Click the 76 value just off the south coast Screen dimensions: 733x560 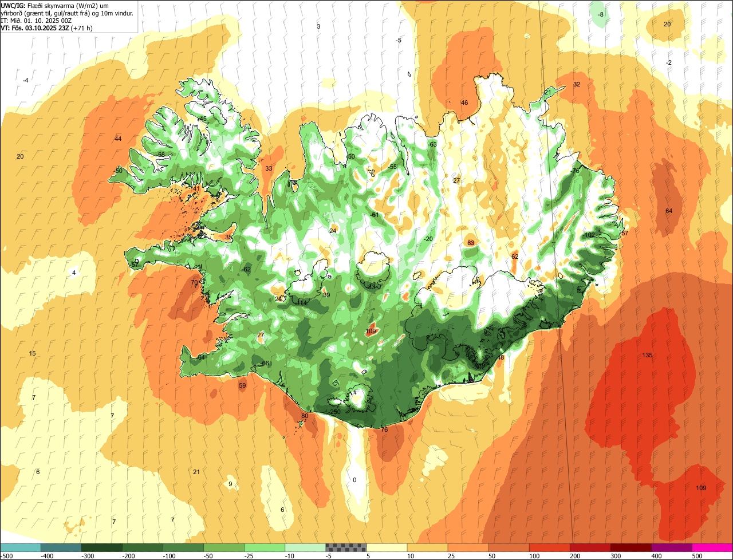[384, 429]
